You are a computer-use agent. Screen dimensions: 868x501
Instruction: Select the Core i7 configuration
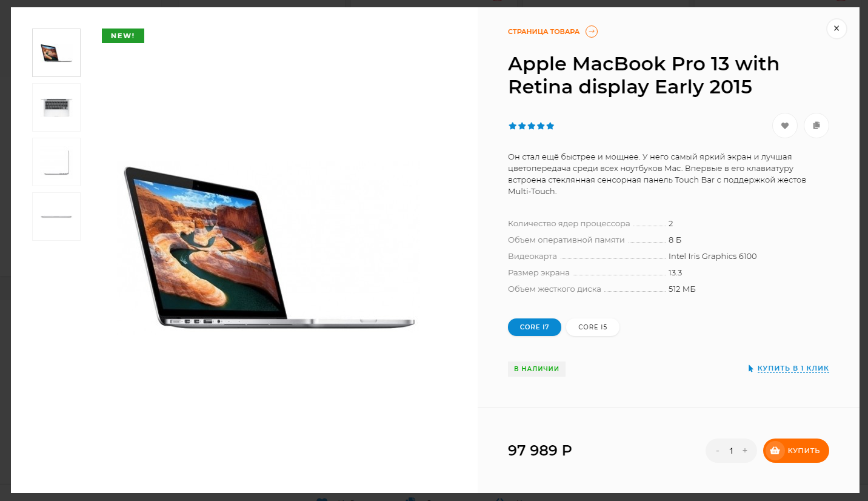click(535, 327)
